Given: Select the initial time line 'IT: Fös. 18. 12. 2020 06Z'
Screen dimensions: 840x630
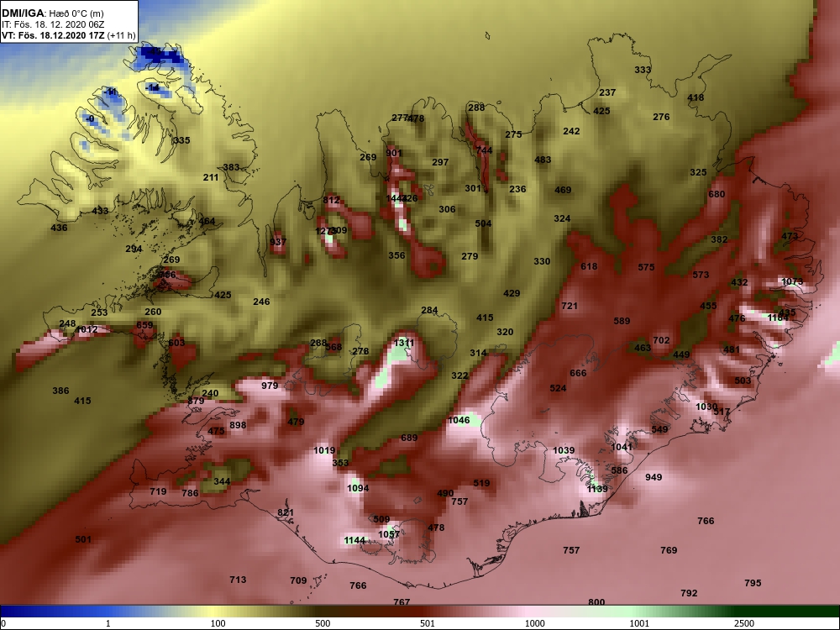Looking at the screenshot, I should tap(47, 24).
